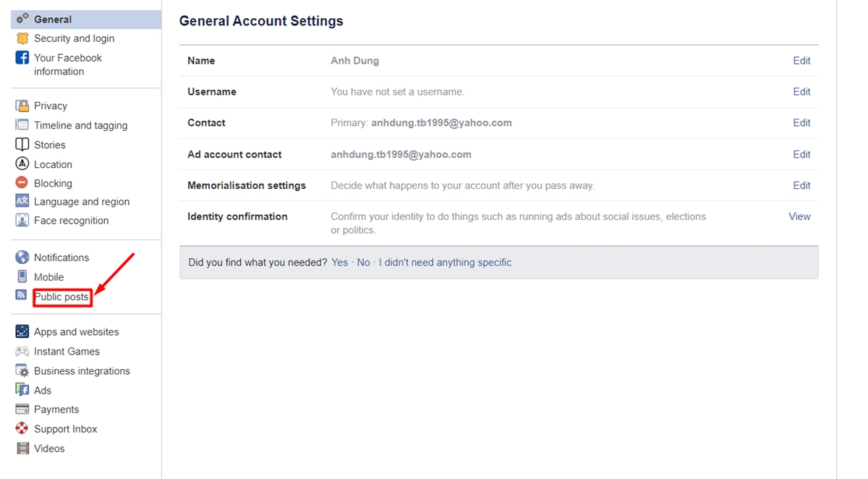
Task: View Identity confirmation details
Action: pyautogui.click(x=799, y=216)
